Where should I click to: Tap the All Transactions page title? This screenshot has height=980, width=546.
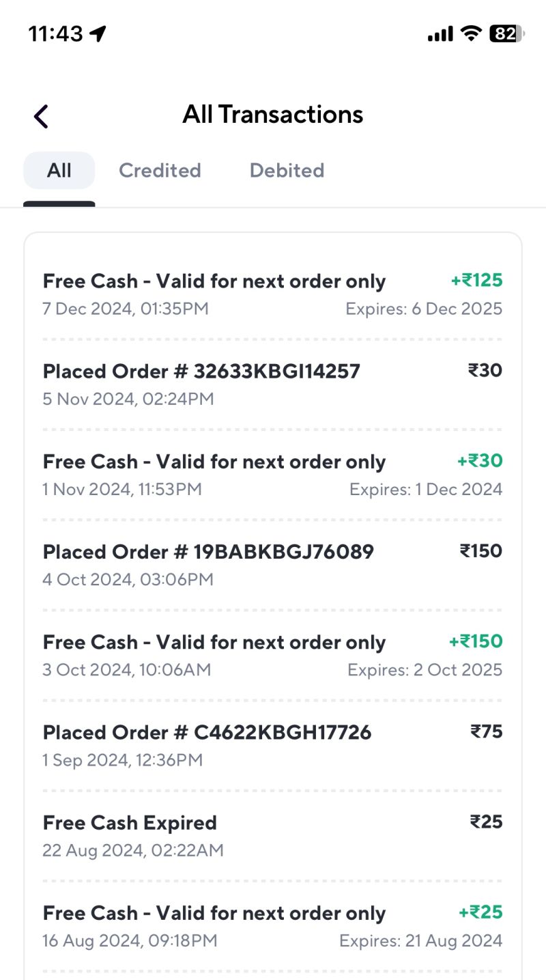click(273, 114)
